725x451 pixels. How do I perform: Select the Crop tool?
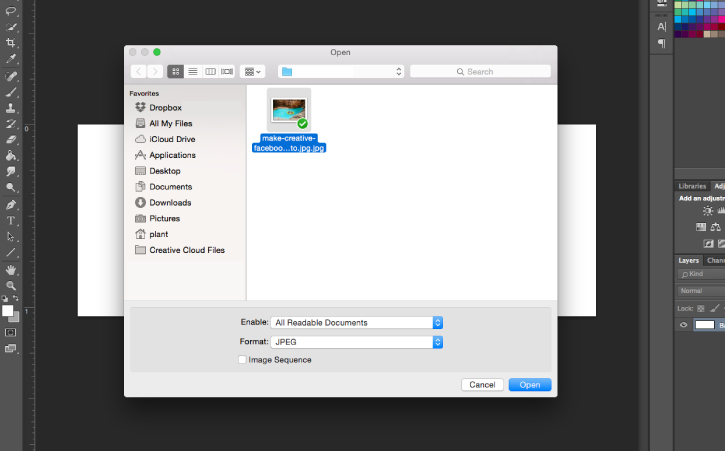(x=10, y=43)
